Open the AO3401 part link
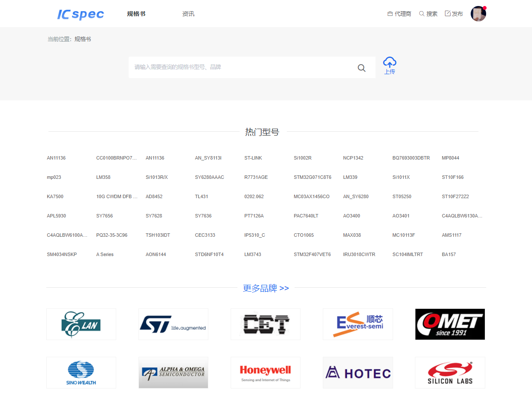 tap(401, 216)
